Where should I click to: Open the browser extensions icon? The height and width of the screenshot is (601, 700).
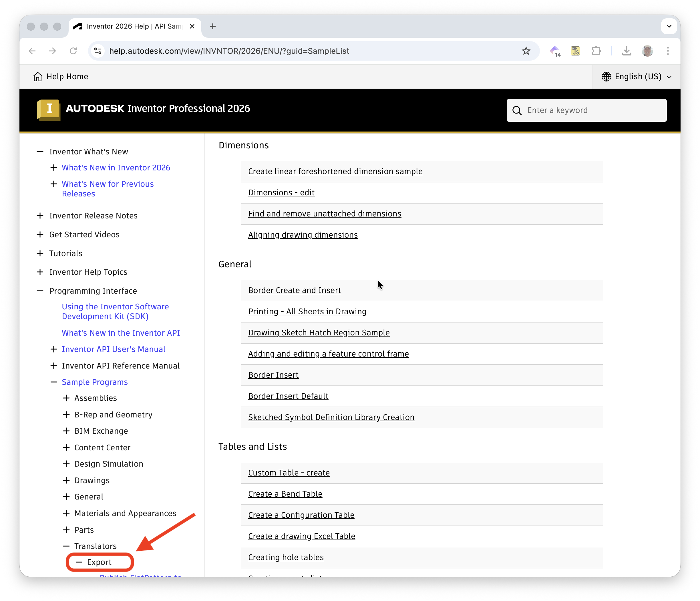point(596,51)
